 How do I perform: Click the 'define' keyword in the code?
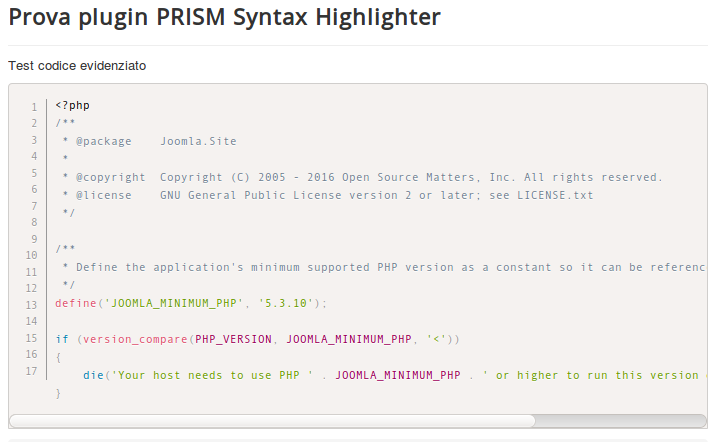(76, 303)
